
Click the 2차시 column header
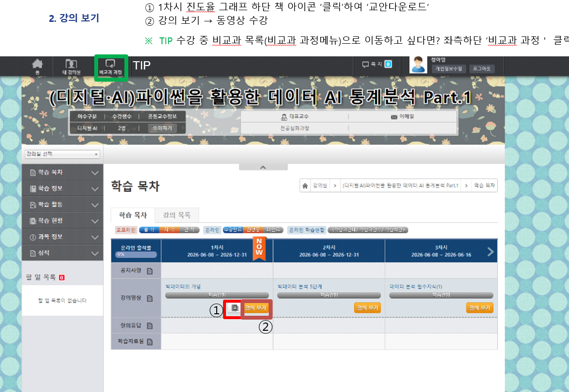[329, 251]
